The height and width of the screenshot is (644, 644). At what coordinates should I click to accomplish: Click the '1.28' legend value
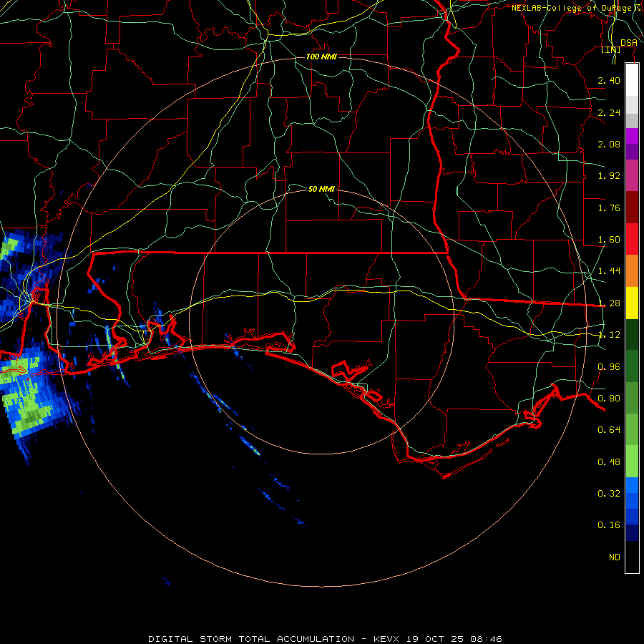pyautogui.click(x=609, y=303)
